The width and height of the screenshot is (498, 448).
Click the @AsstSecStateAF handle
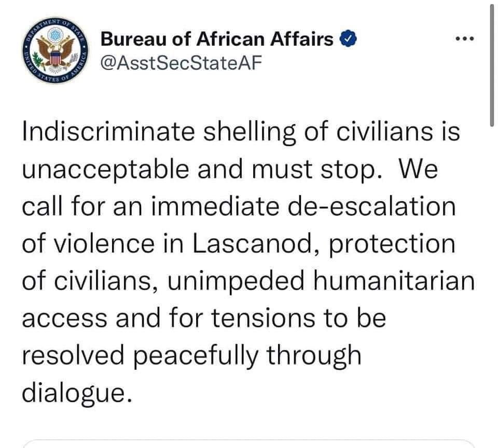pos(181,63)
